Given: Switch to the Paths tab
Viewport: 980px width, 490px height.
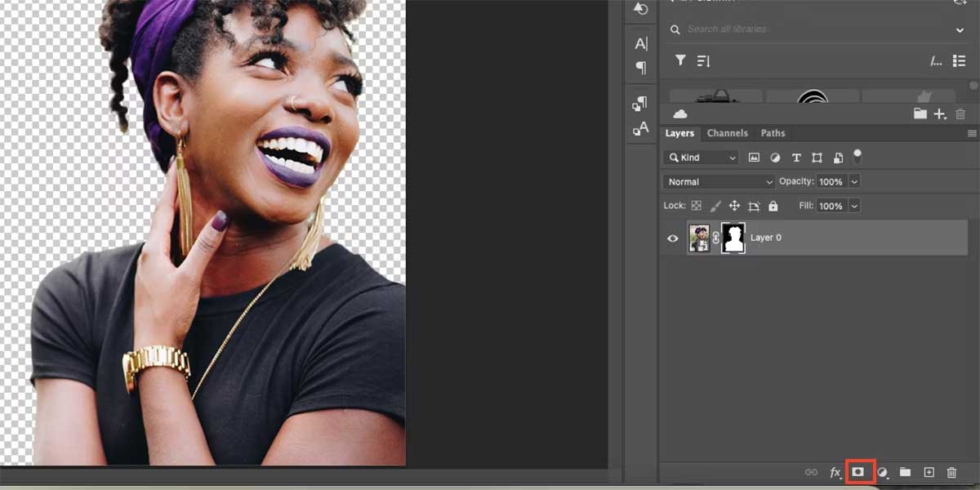Looking at the screenshot, I should pos(773,133).
